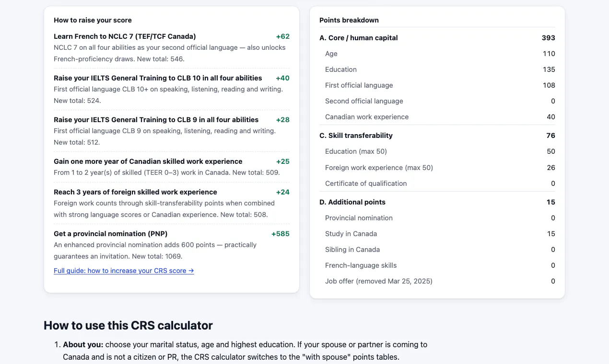Click the Canadian work experience score 40
The width and height of the screenshot is (609, 364).
point(551,117)
